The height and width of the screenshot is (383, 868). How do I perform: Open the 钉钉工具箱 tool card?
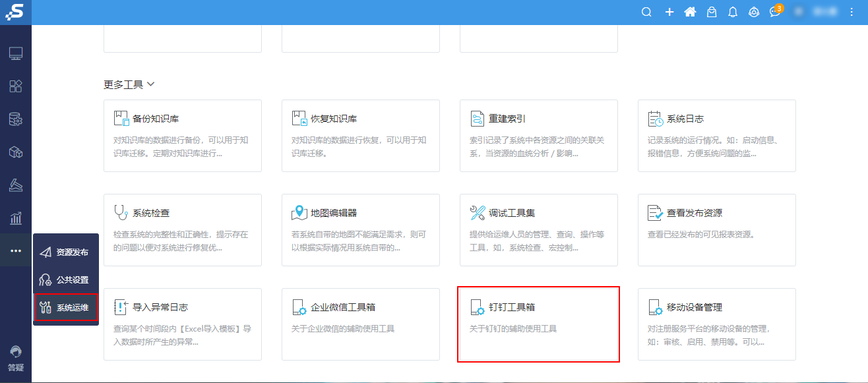tap(539, 324)
